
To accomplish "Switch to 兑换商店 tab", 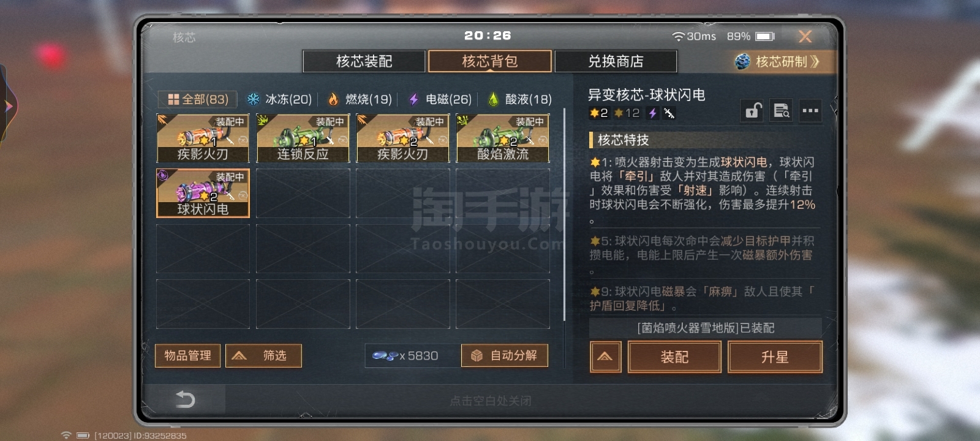I will click(616, 61).
